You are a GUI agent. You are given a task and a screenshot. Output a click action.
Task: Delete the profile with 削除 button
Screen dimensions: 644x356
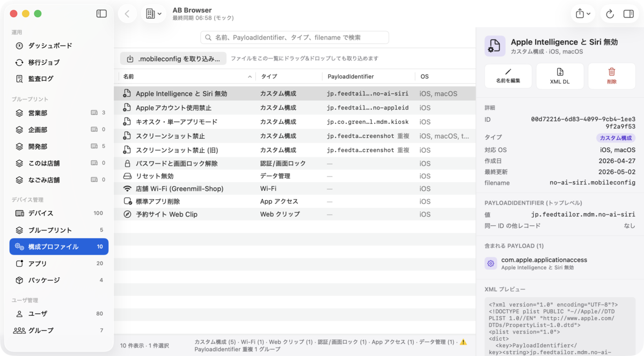(x=612, y=76)
